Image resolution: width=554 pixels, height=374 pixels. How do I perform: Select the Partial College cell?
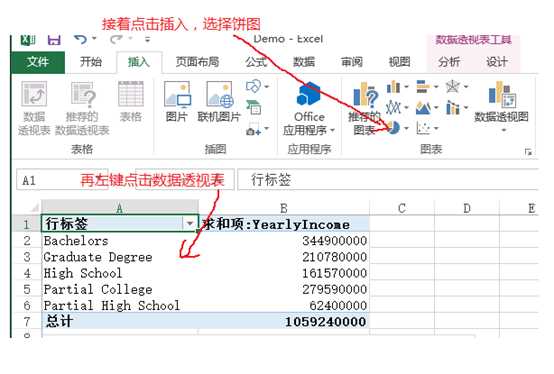pos(120,290)
